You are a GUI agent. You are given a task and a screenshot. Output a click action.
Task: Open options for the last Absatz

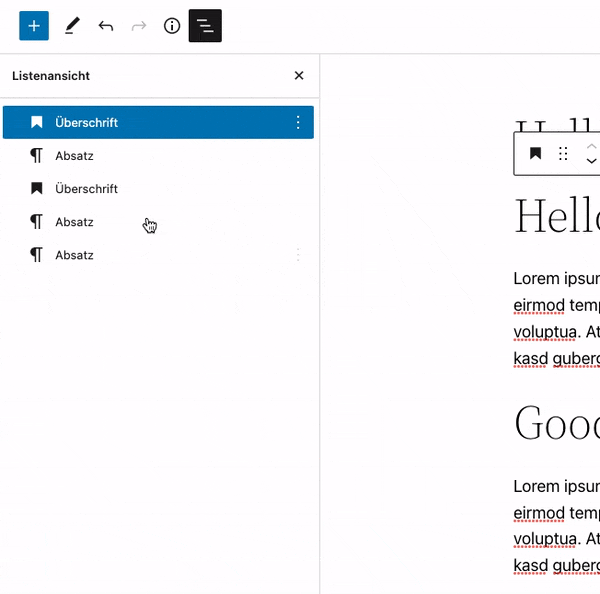[x=297, y=255]
